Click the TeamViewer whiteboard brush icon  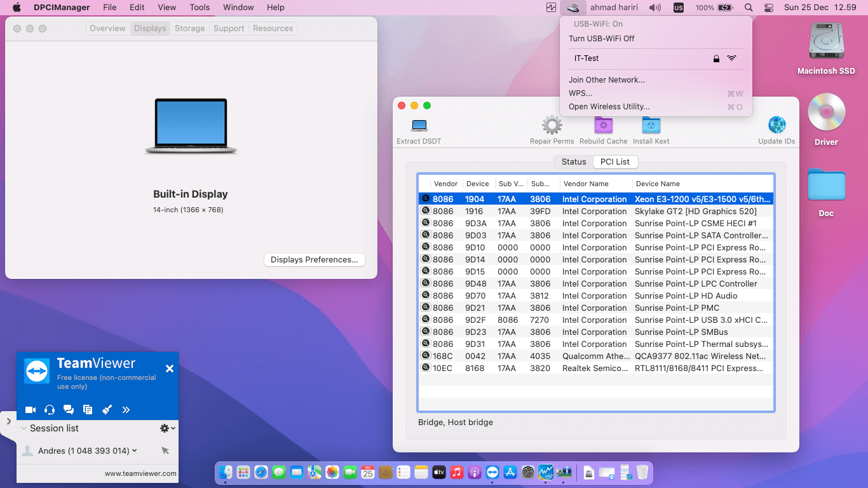tap(107, 410)
